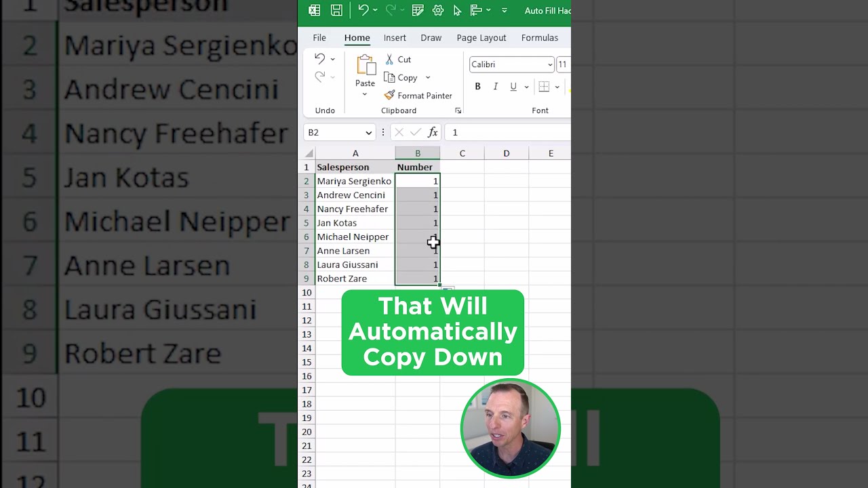This screenshot has width=868, height=488.
Task: Open Customize Quick Access Toolbar menu
Action: pyautogui.click(x=504, y=10)
